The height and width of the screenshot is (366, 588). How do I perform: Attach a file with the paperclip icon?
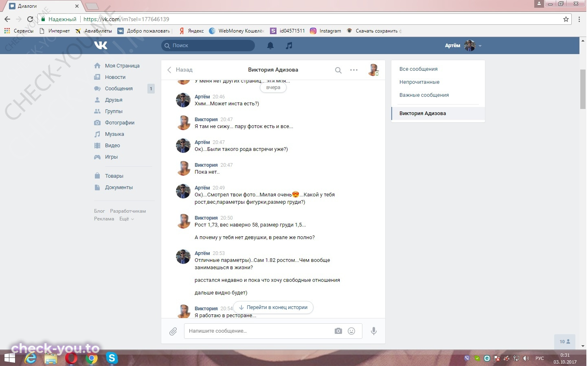pos(173,331)
